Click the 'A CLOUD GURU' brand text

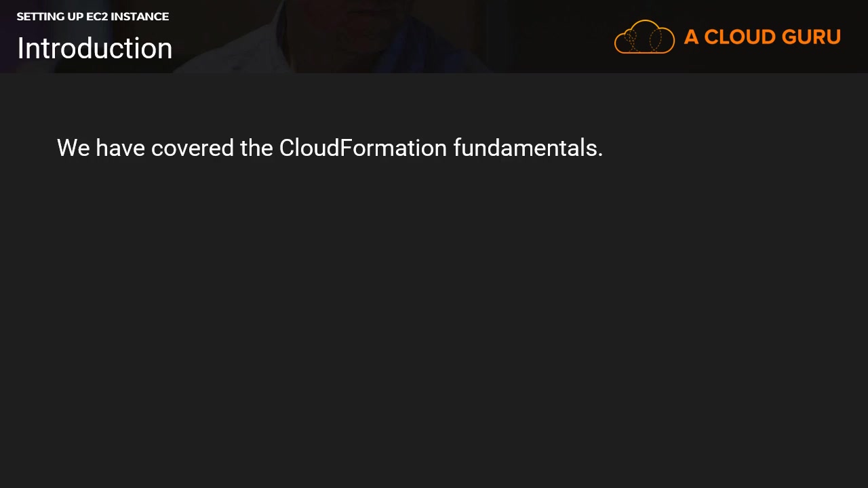coord(762,37)
